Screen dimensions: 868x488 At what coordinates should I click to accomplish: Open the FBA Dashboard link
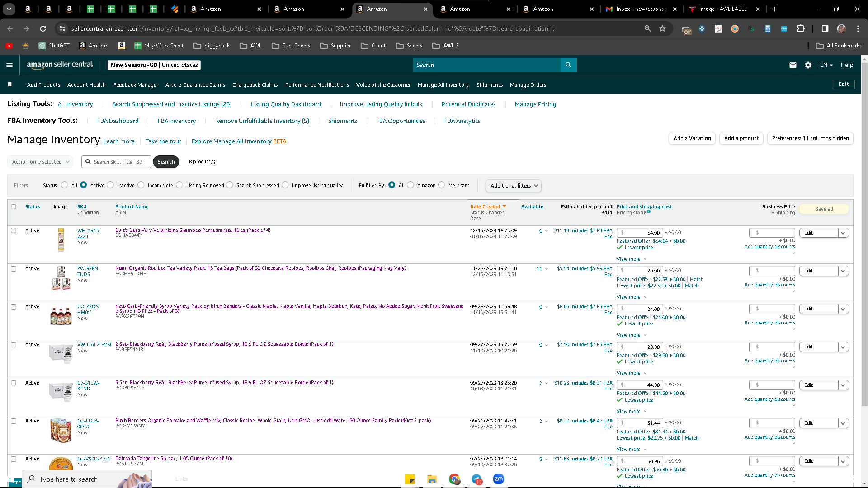(118, 121)
